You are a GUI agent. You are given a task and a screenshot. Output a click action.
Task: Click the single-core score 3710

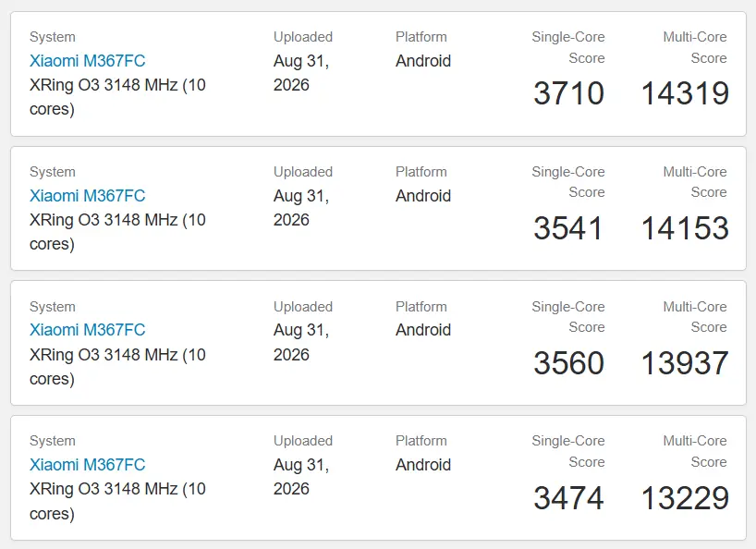pyautogui.click(x=569, y=93)
